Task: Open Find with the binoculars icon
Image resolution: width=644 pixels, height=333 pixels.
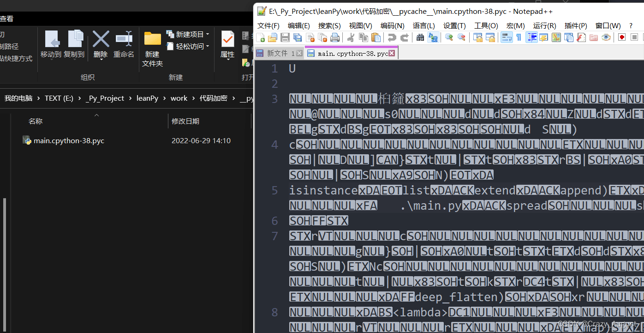Action: pyautogui.click(x=420, y=37)
